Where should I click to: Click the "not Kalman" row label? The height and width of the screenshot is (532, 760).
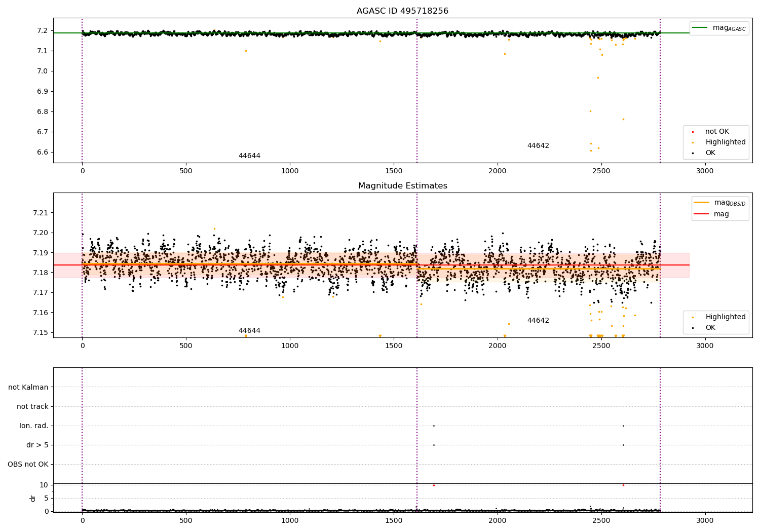[28, 388]
